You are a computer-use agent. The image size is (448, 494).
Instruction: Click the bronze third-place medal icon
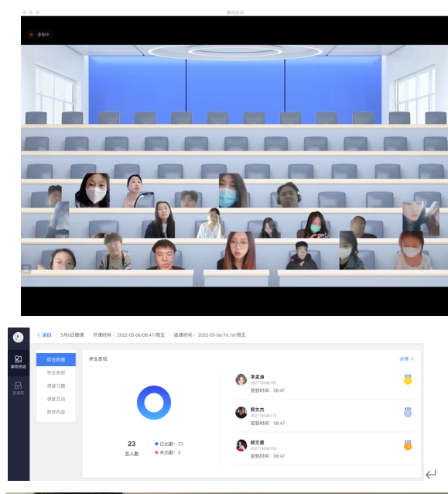tap(408, 445)
